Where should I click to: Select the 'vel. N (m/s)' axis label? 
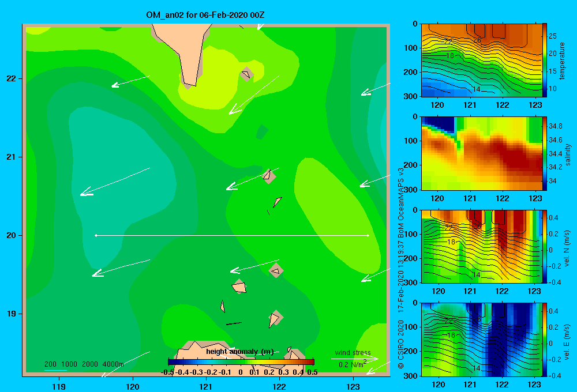567,248
